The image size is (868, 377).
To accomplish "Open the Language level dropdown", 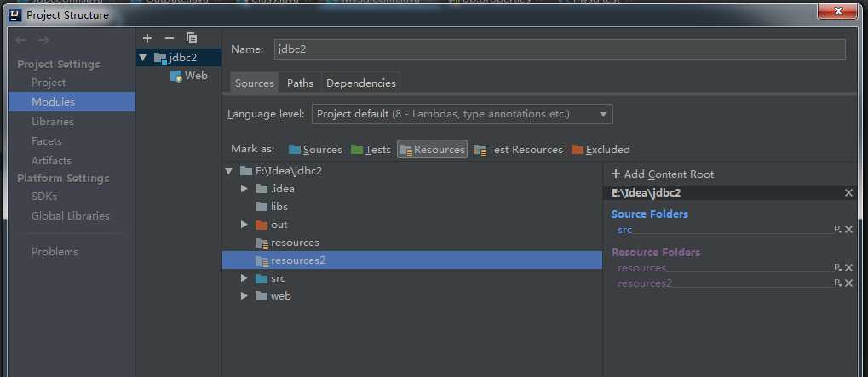I will (x=463, y=114).
